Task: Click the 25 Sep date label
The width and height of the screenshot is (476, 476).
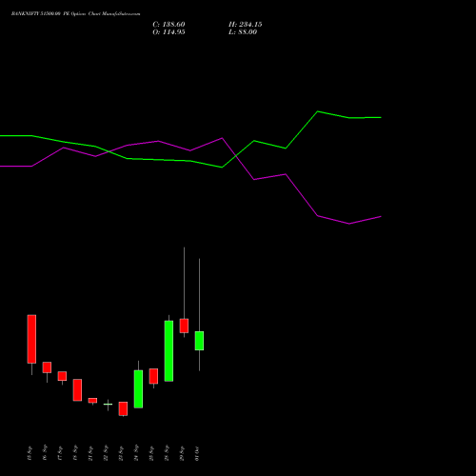Action: coord(151,453)
